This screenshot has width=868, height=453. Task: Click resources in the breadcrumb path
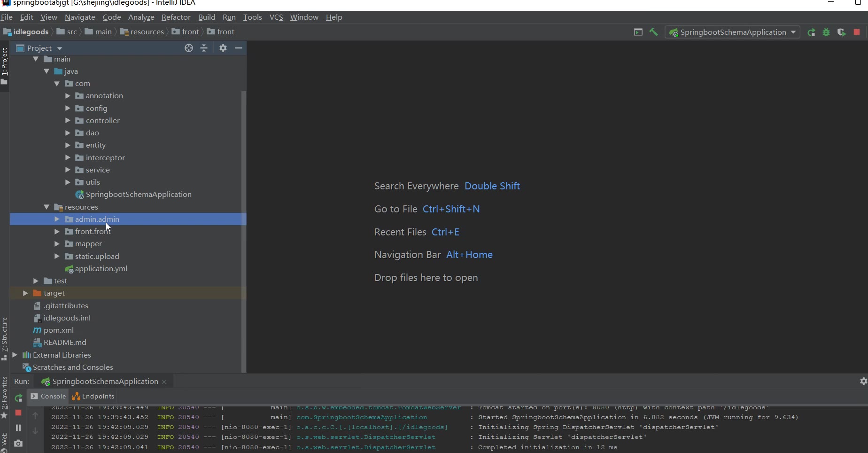click(x=147, y=32)
